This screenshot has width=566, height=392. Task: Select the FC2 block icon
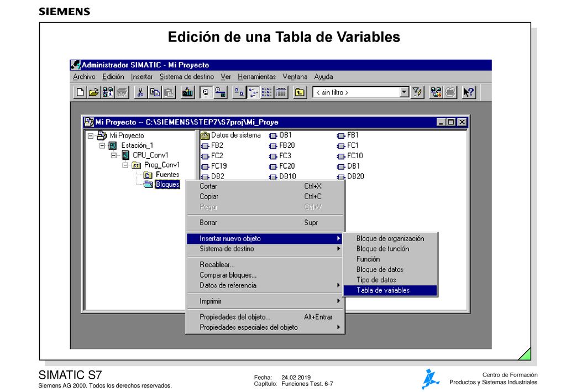pos(205,156)
